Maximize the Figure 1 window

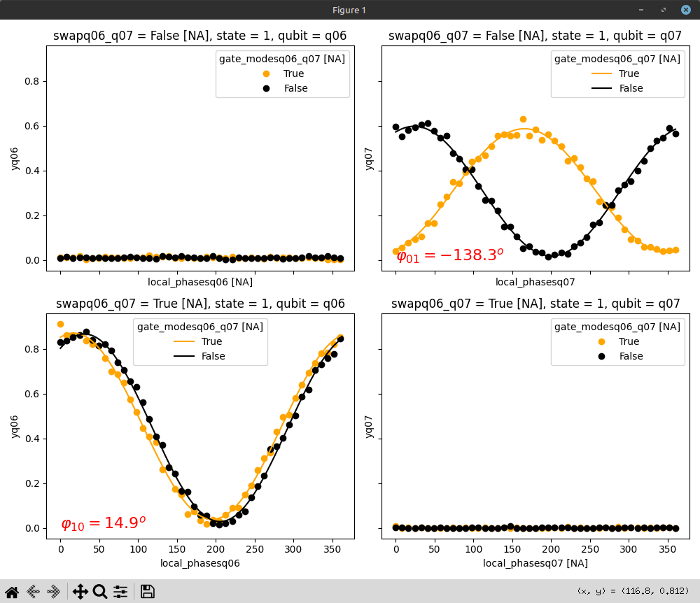click(664, 10)
